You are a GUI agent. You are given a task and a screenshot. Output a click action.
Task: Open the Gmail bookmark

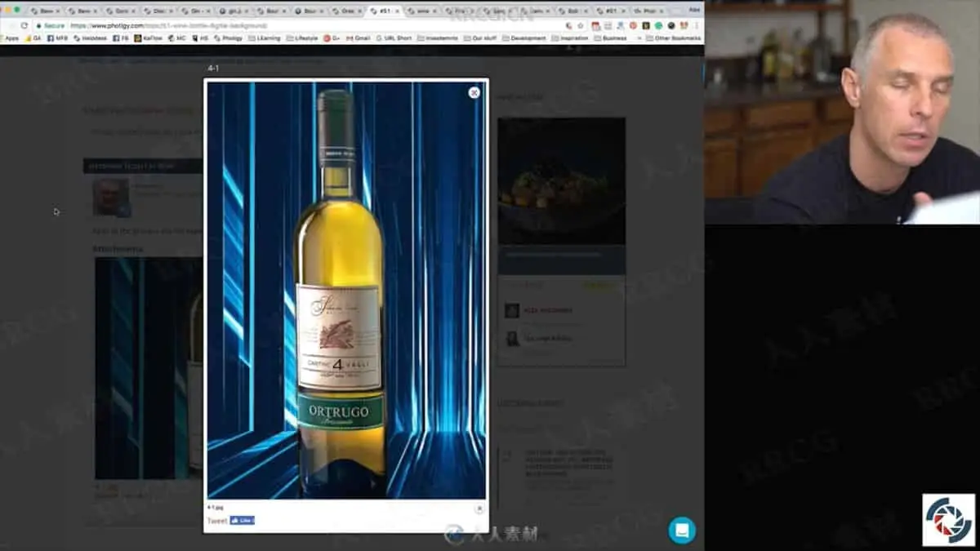pos(358,38)
